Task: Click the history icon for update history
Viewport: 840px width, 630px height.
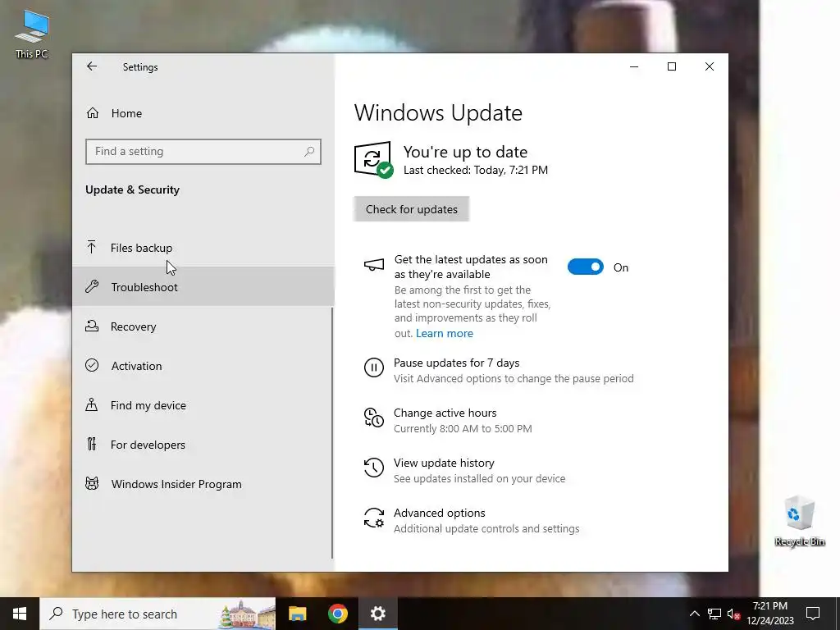Action: (374, 468)
